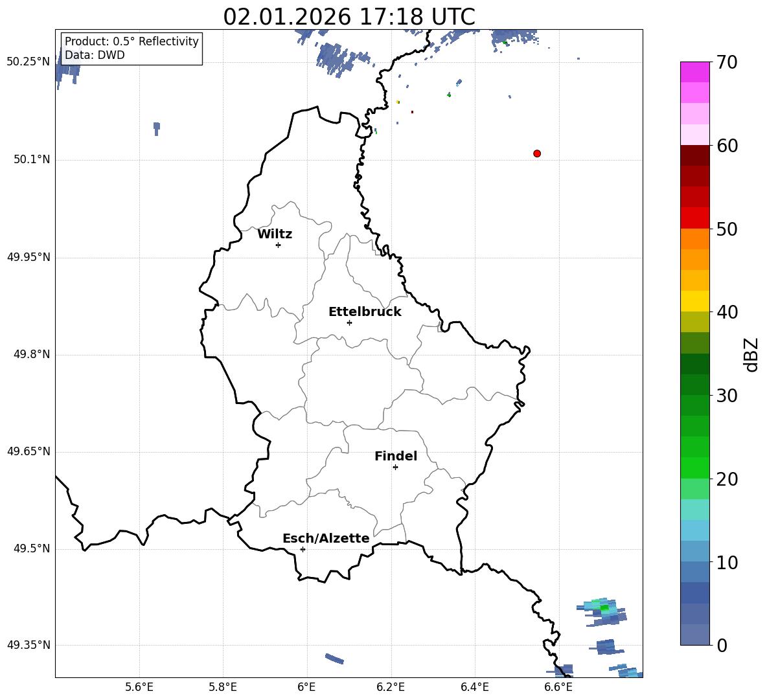Click the 49.65°N latitude label
This screenshot has width=767, height=700.
[x=29, y=451]
